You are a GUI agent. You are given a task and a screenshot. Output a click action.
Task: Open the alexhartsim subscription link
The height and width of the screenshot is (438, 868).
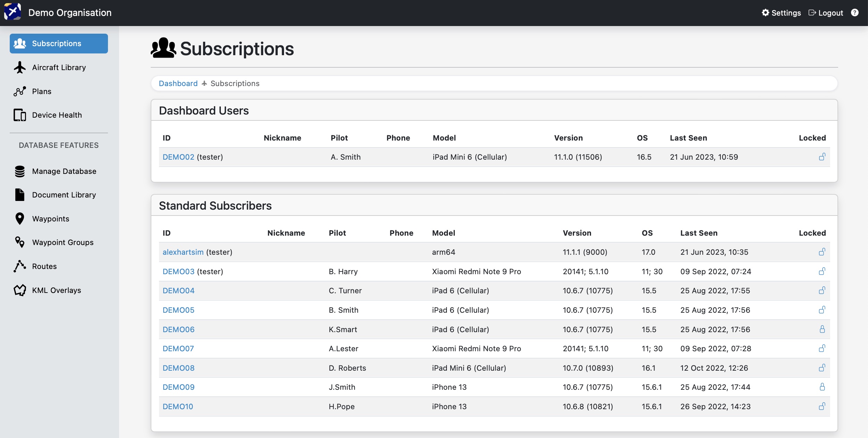[x=183, y=252]
